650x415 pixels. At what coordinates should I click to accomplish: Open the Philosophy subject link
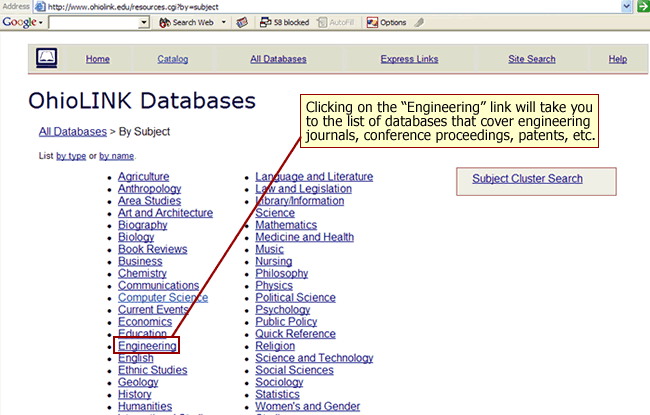coord(281,273)
